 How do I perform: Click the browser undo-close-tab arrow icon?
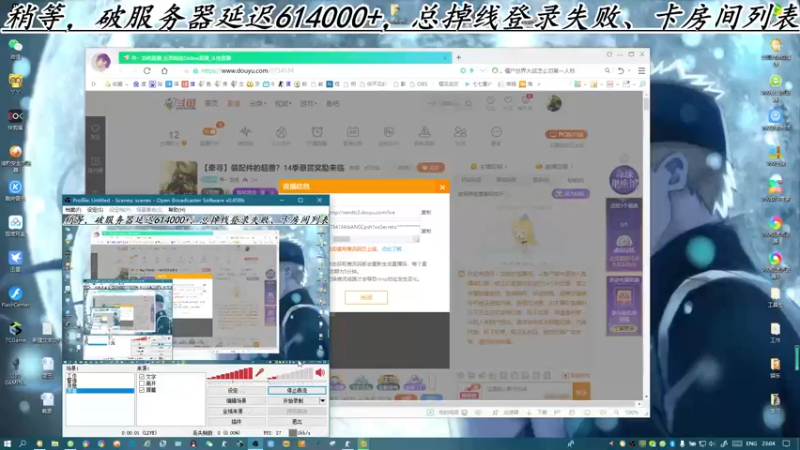[x=620, y=71]
